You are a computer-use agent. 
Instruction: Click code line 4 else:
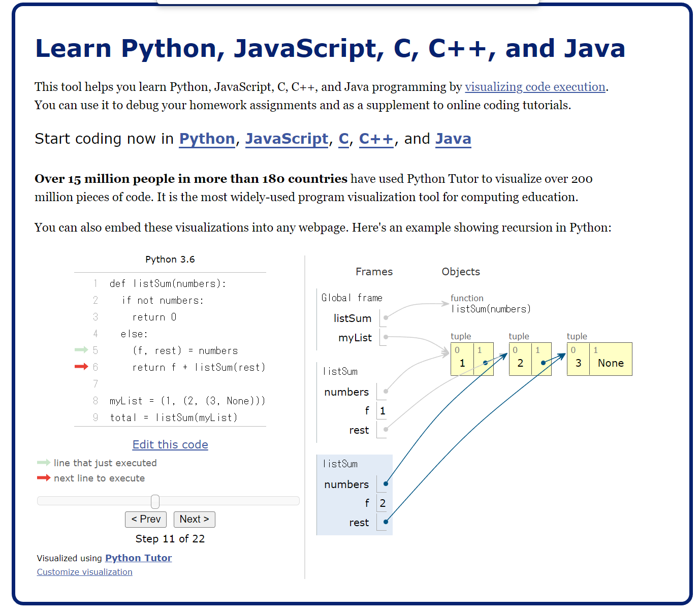click(134, 334)
